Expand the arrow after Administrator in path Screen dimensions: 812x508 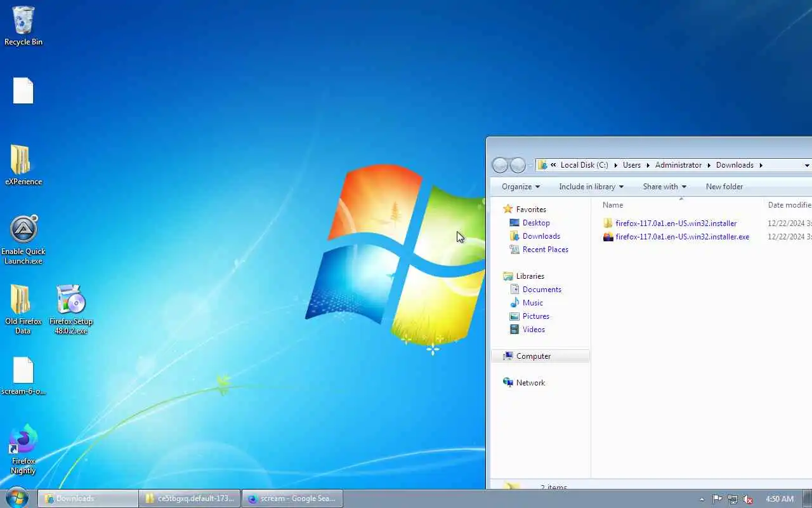(709, 165)
